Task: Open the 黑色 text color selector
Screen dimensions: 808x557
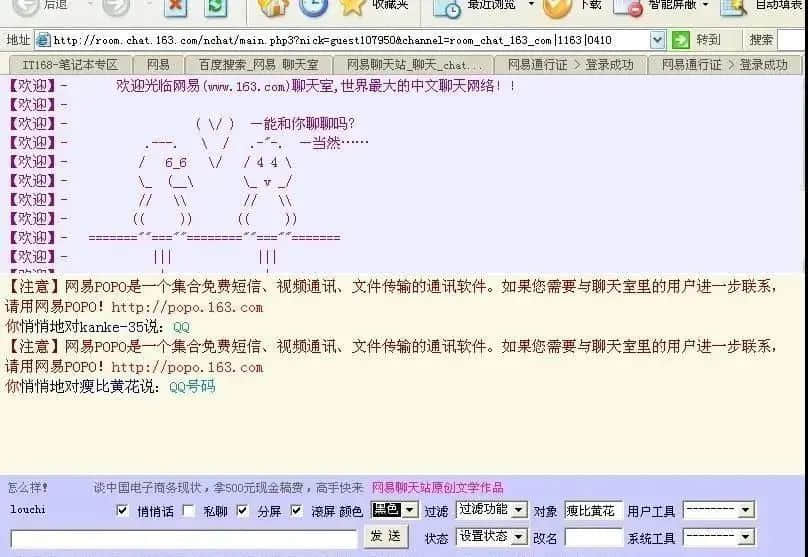Action: click(394, 510)
